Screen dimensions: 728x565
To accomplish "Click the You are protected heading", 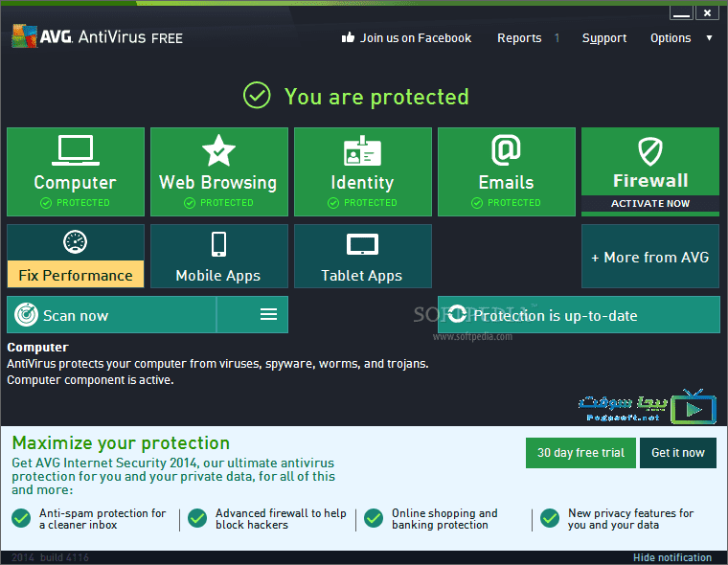I will (376, 97).
